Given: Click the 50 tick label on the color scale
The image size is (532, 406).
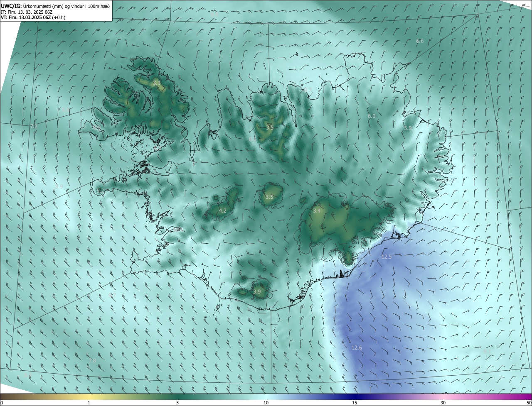Looking at the screenshot, I should click(528, 403).
